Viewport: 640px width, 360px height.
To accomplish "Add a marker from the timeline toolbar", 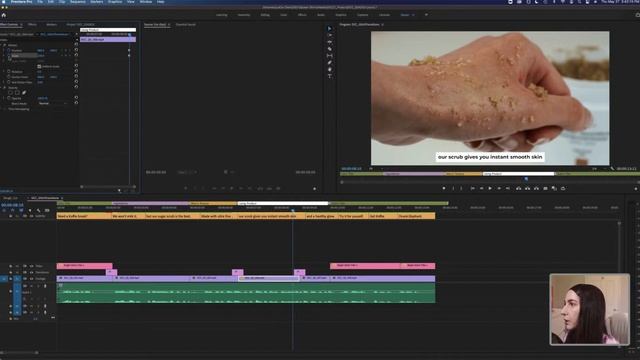I will pyautogui.click(x=30, y=210).
